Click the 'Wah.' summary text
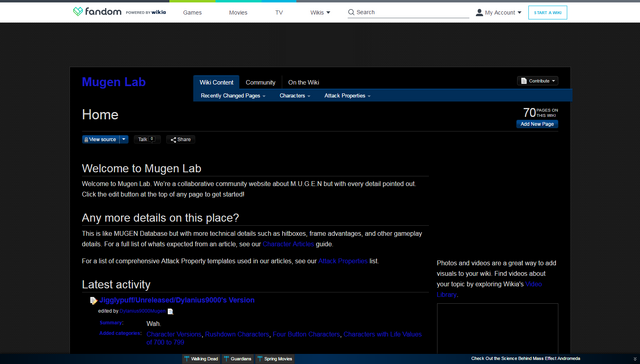Image resolution: width=640 pixels, height=364 pixels. pyautogui.click(x=153, y=324)
